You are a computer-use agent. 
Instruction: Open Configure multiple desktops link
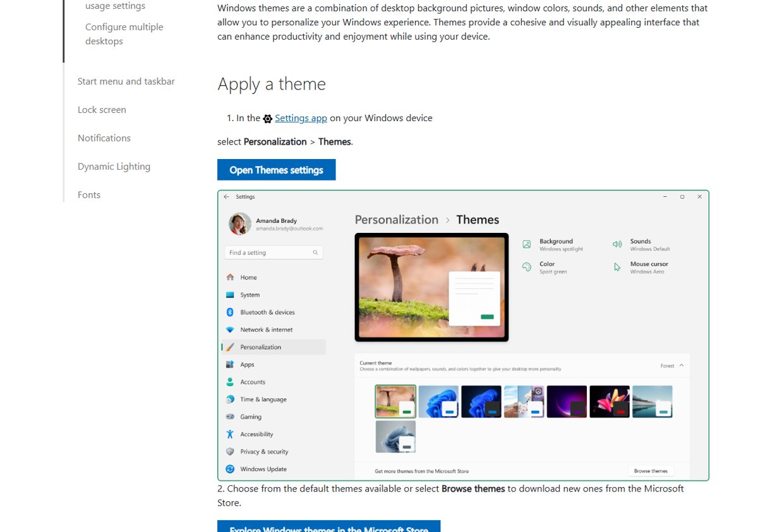point(124,34)
